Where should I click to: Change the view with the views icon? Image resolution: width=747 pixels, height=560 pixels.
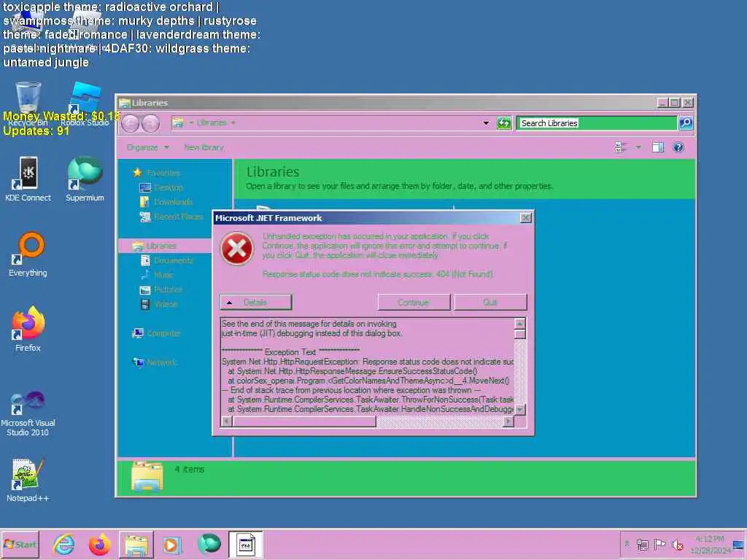(621, 147)
